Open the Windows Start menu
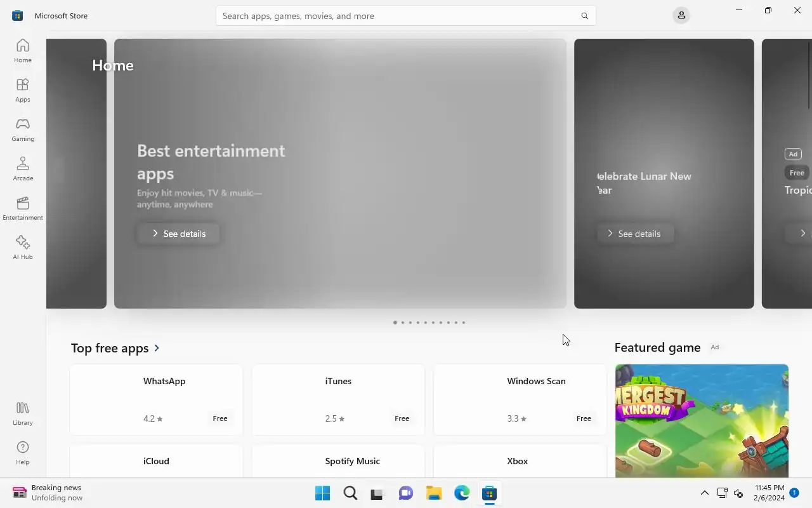 coord(322,493)
